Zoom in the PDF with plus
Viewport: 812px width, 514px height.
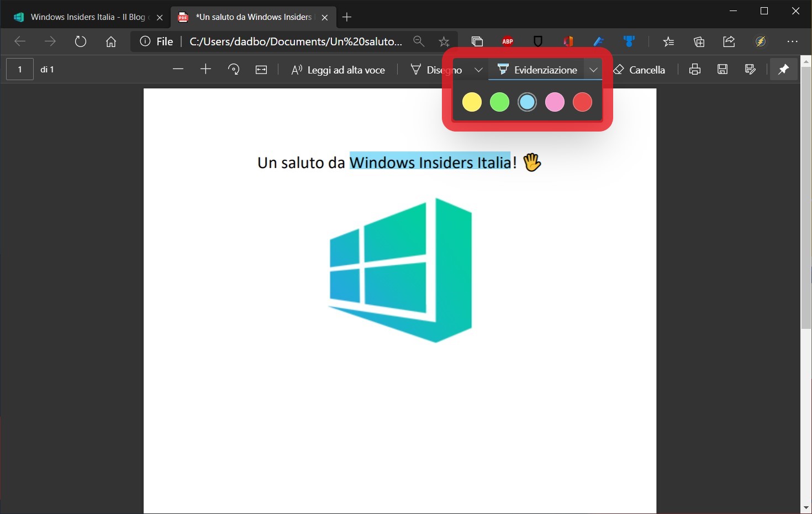tap(205, 69)
